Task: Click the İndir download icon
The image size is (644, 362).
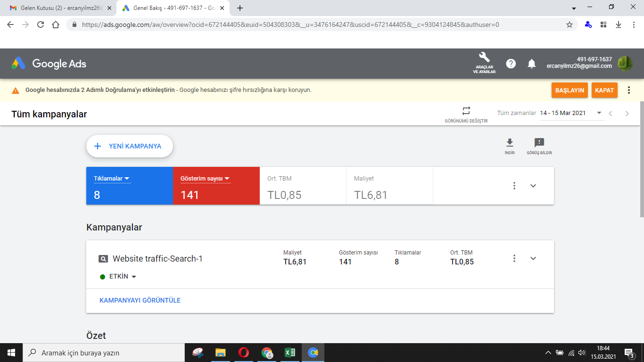Action: 510,146
